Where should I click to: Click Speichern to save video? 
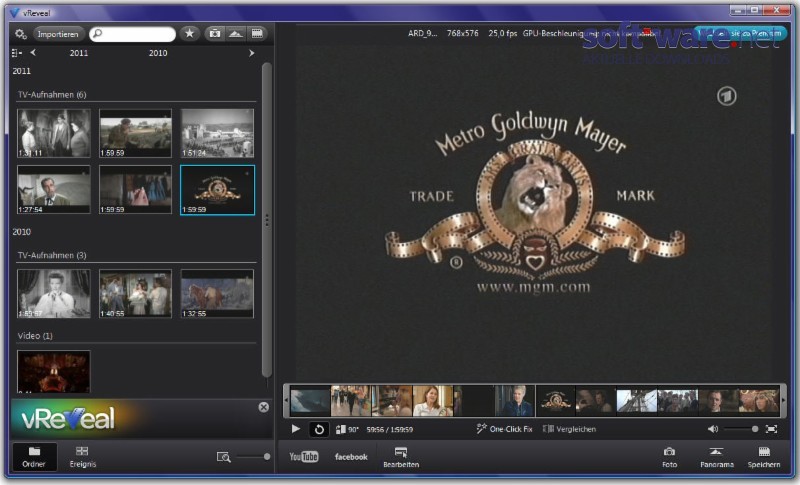tap(764, 457)
